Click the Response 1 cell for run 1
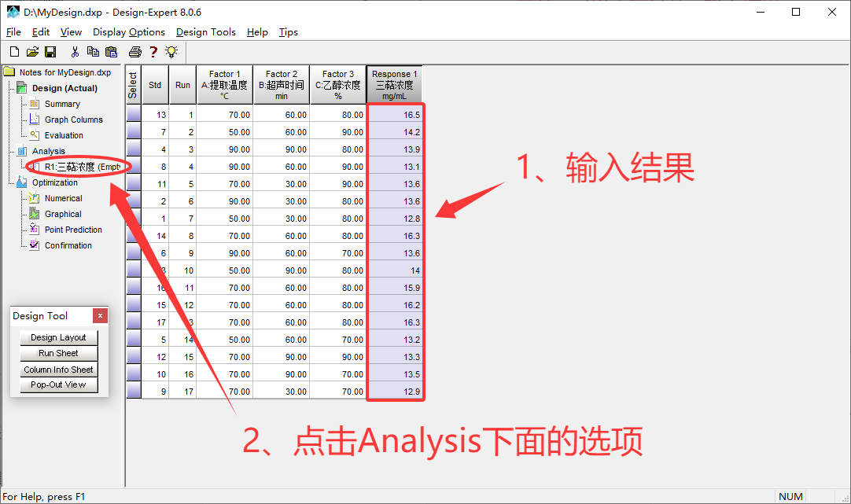The image size is (851, 504). click(x=395, y=115)
